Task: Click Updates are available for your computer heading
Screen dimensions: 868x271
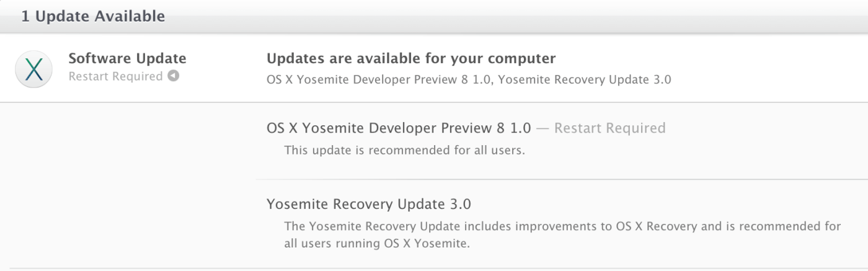Action: 410,58
